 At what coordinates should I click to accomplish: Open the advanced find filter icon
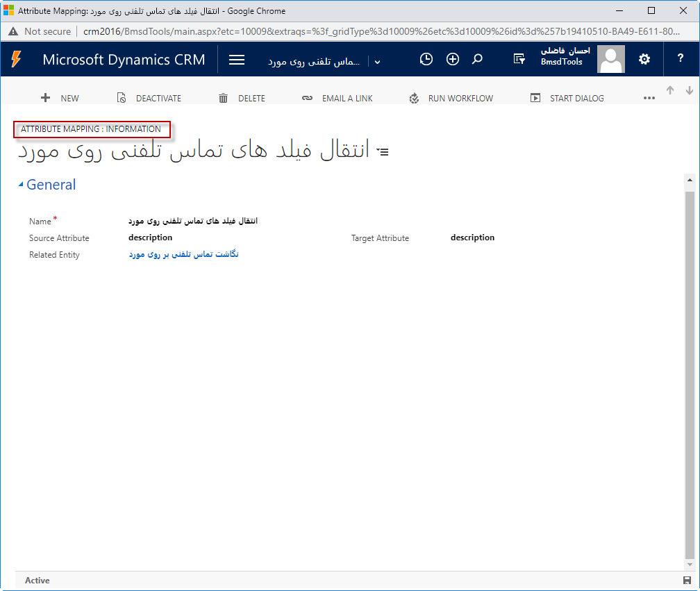[519, 60]
